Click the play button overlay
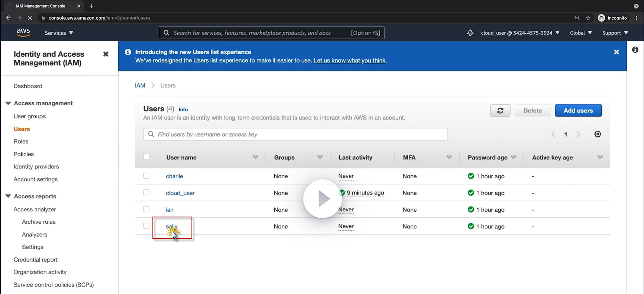Viewport: 644px width, 294px height. 322,199
